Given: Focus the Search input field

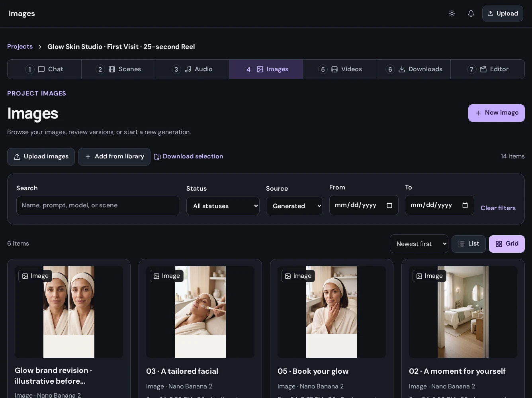Looking at the screenshot, I should tap(98, 205).
